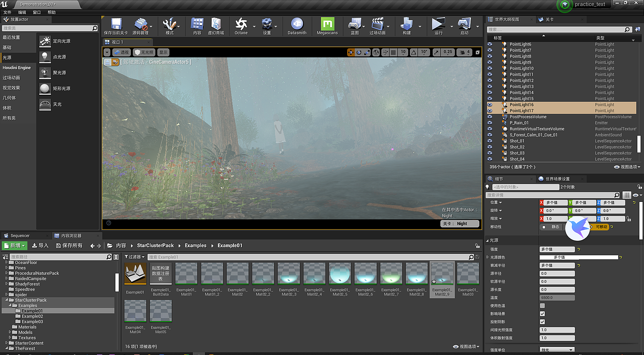
Task: Toggle rotation snapping angle icon
Action: (x=414, y=52)
